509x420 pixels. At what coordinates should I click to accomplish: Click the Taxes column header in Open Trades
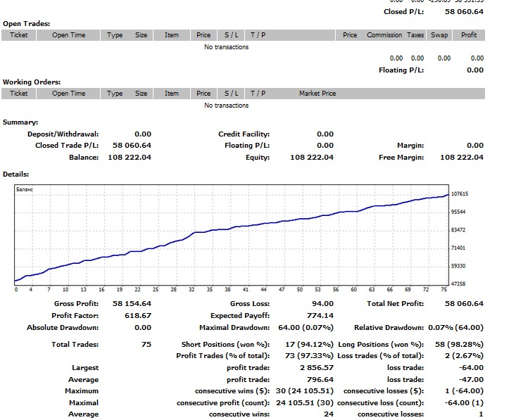[415, 35]
